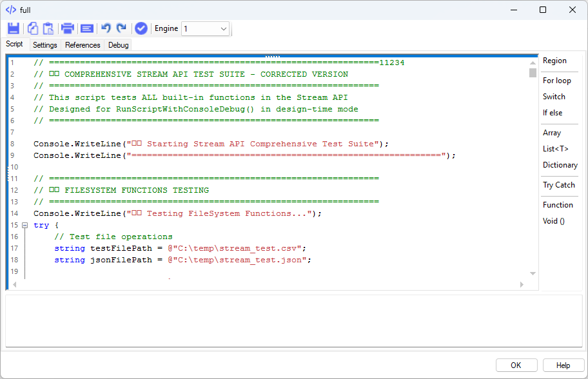Undo the last edit

click(106, 28)
